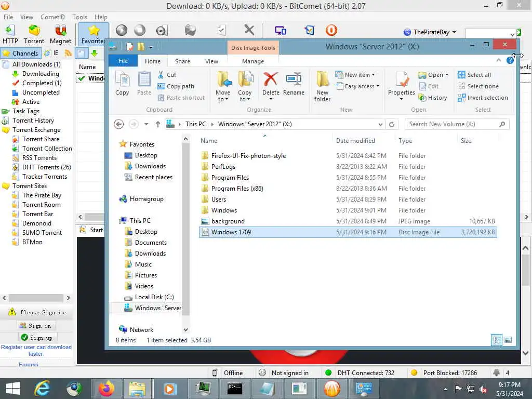Click Copy path in Clipboard group
This screenshot has height=399, width=532.
(176, 86)
